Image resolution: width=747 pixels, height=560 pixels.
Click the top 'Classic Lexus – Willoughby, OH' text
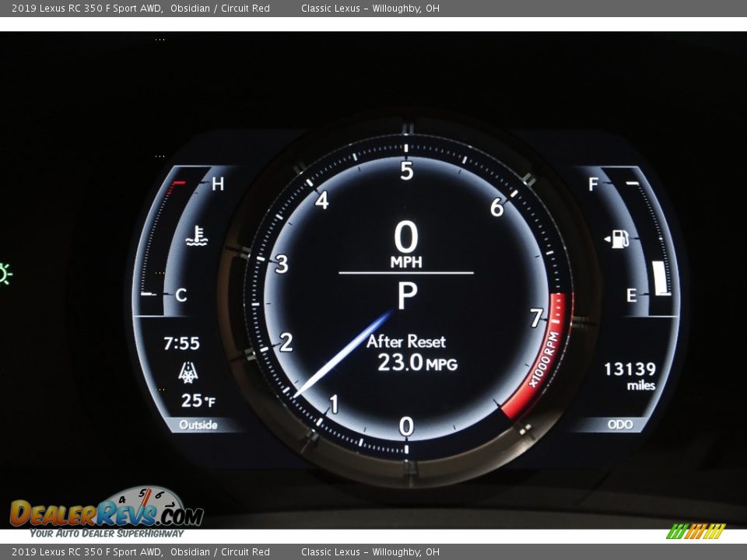tap(370, 8)
